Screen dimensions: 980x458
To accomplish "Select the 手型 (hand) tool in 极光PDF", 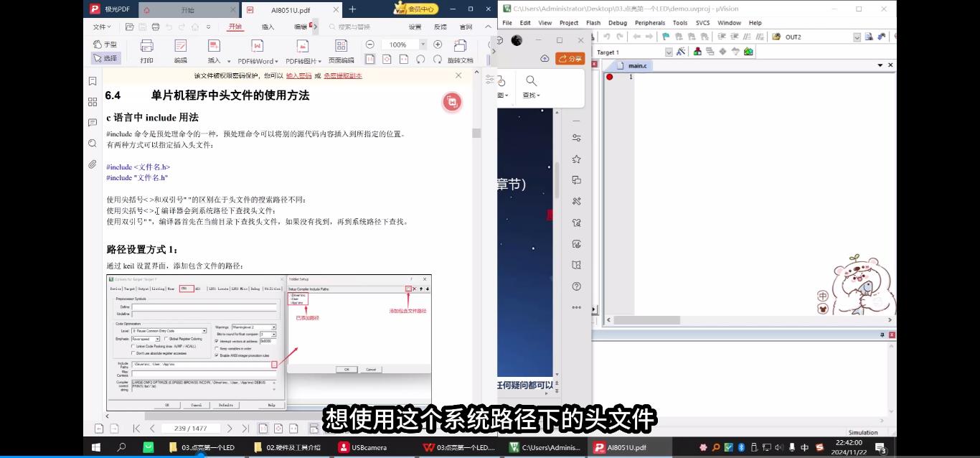I will click(x=107, y=44).
